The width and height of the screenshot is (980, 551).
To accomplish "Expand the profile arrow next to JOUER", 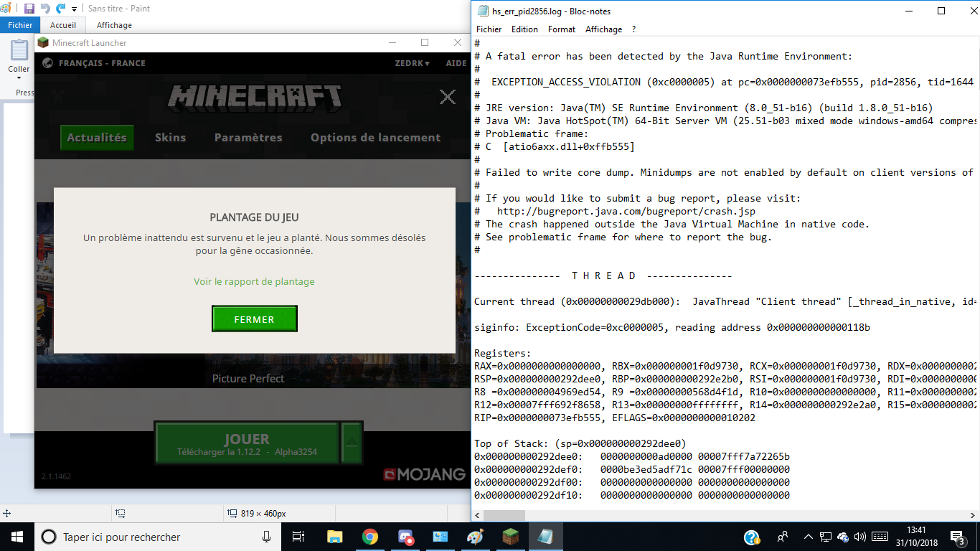I will (352, 444).
